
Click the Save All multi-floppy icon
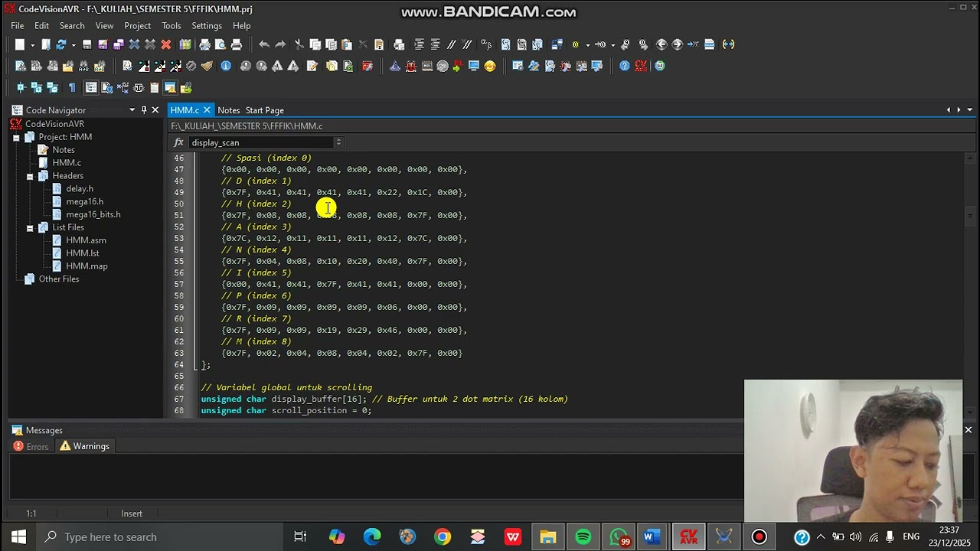pos(119,44)
